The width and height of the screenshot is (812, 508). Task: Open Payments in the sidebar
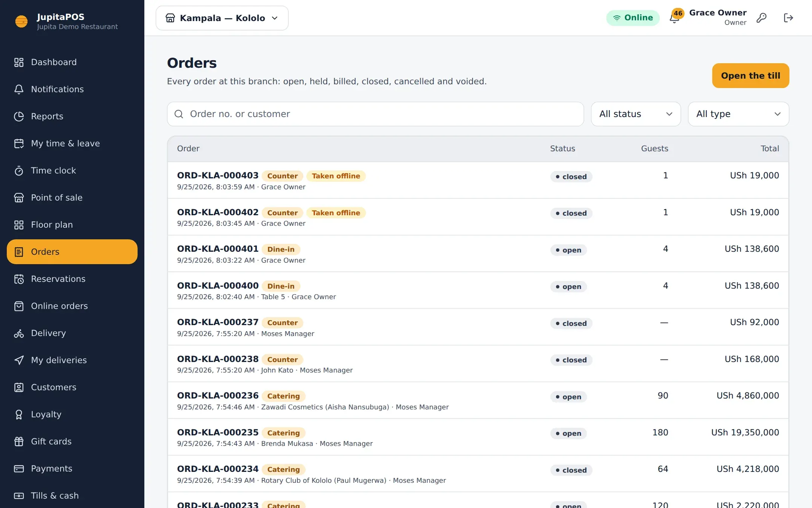point(72,468)
